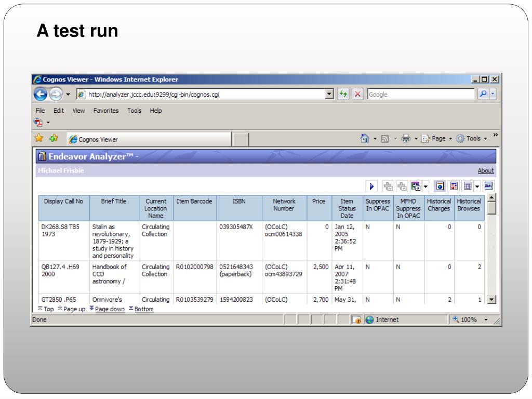Click the greyed-out drill up icon
This screenshot has height=399, width=532.
[x=402, y=187]
